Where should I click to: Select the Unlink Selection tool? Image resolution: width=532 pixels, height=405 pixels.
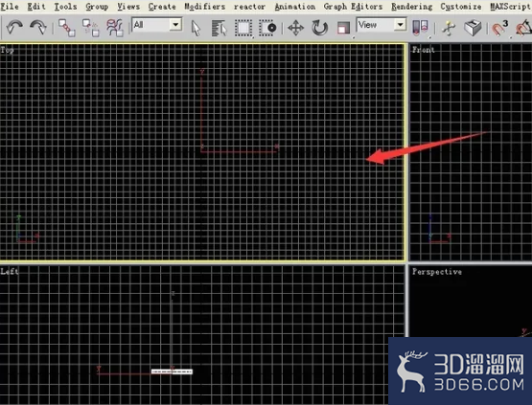click(x=91, y=28)
